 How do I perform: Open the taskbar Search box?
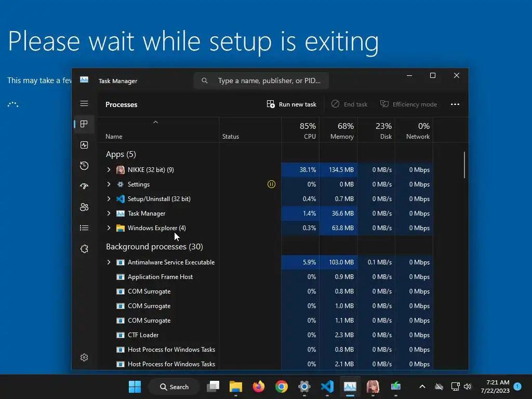click(x=175, y=387)
